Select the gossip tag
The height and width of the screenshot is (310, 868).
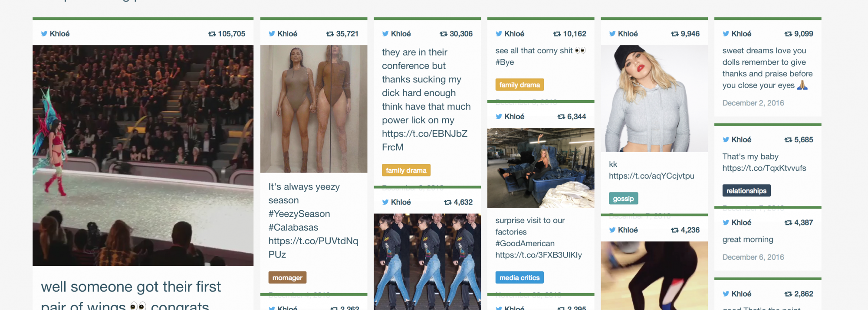pos(623,199)
